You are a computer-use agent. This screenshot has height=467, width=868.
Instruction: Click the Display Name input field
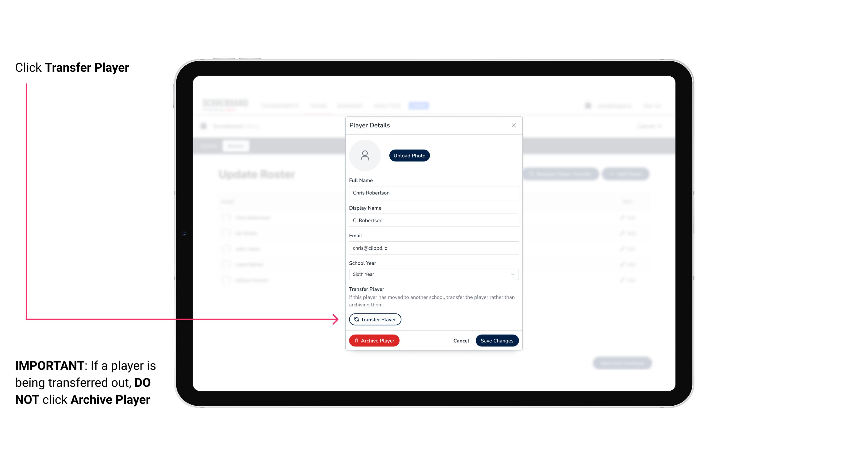point(433,220)
